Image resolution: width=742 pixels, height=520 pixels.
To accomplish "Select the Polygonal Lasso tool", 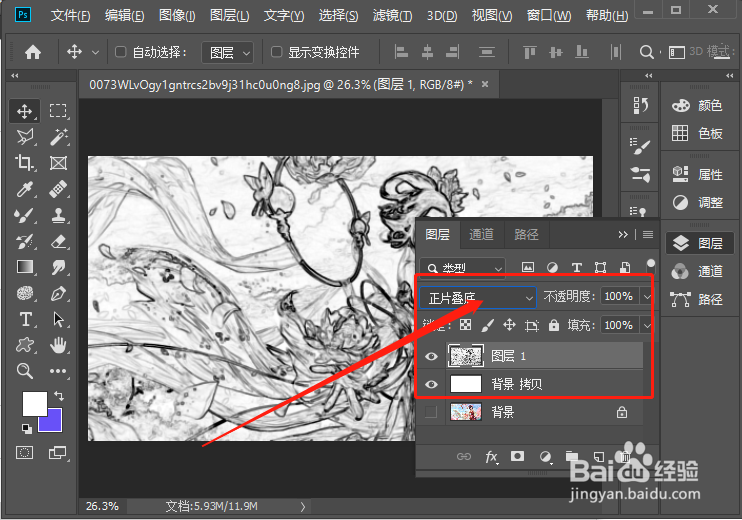I will click(x=25, y=137).
